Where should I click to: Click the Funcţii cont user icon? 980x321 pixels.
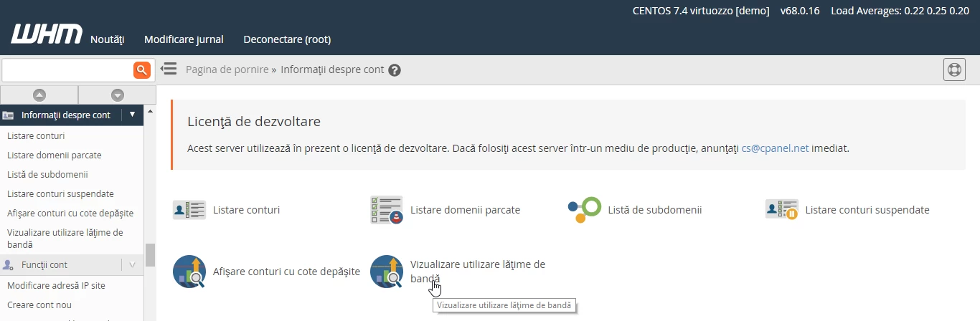click(8, 265)
